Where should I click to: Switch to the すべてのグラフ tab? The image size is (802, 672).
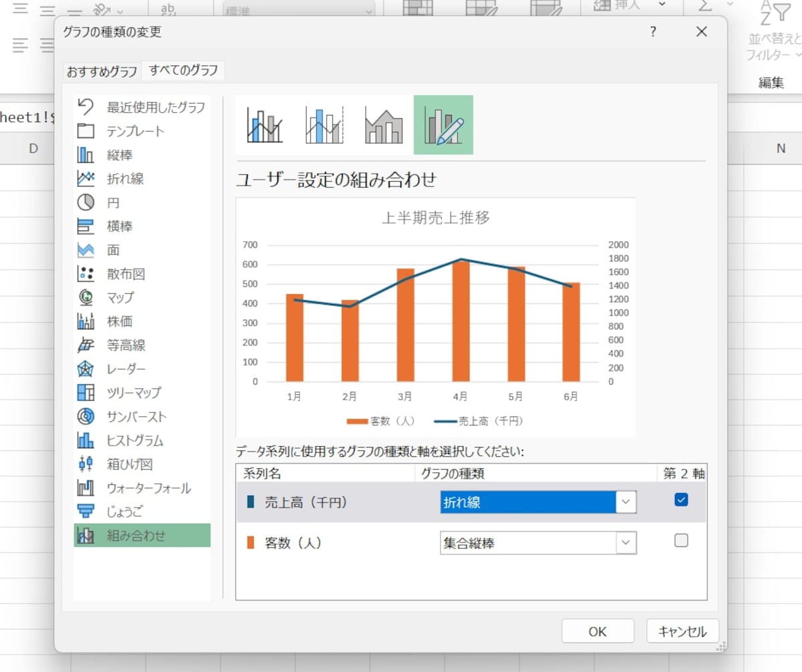click(183, 70)
